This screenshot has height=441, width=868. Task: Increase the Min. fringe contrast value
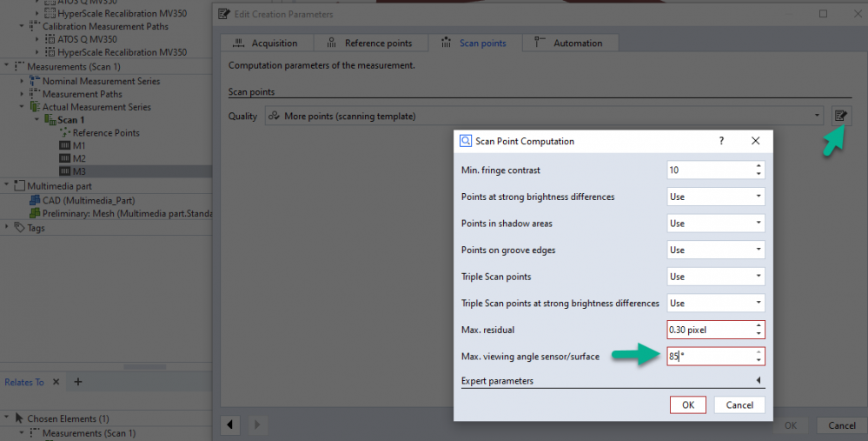click(759, 166)
